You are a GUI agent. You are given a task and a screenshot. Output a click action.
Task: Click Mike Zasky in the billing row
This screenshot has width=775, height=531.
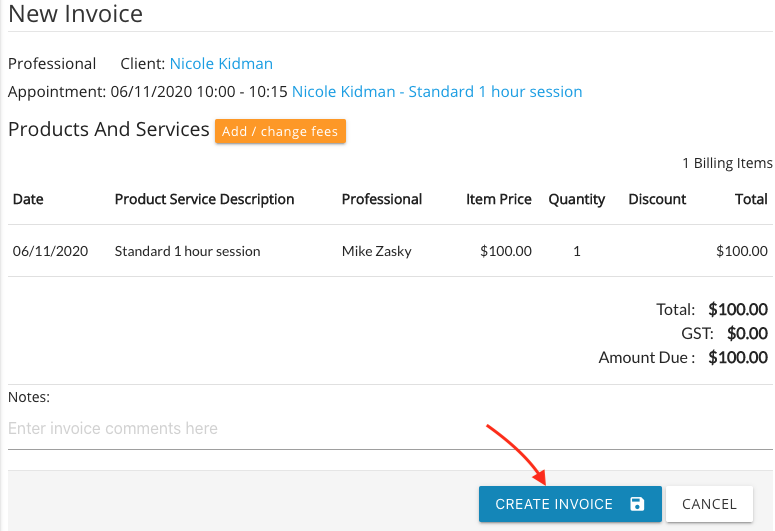point(377,251)
